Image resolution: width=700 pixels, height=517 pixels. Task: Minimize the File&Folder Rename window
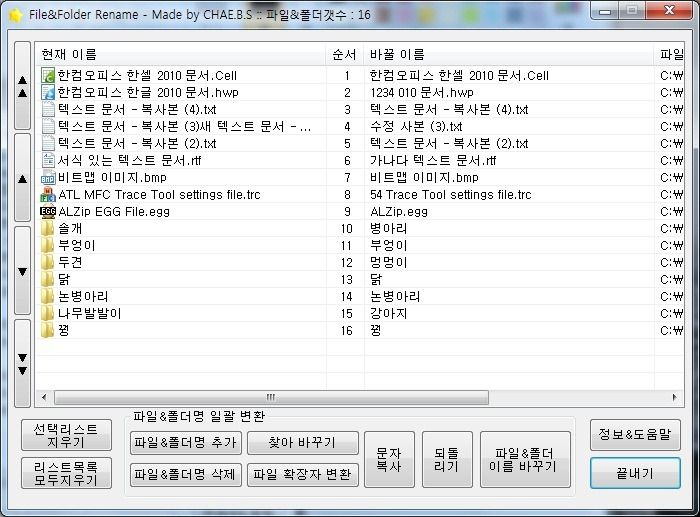click(605, 10)
